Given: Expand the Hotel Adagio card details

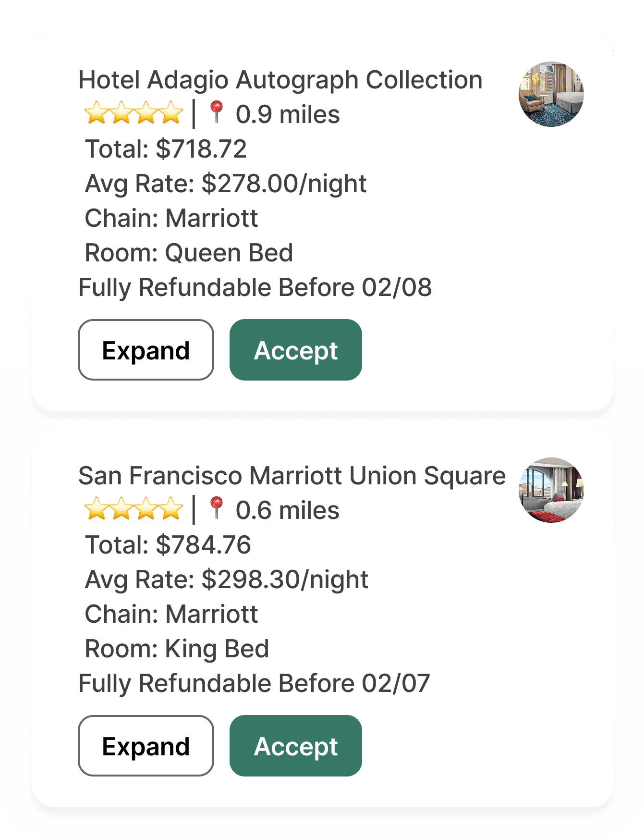Looking at the screenshot, I should pos(146,350).
